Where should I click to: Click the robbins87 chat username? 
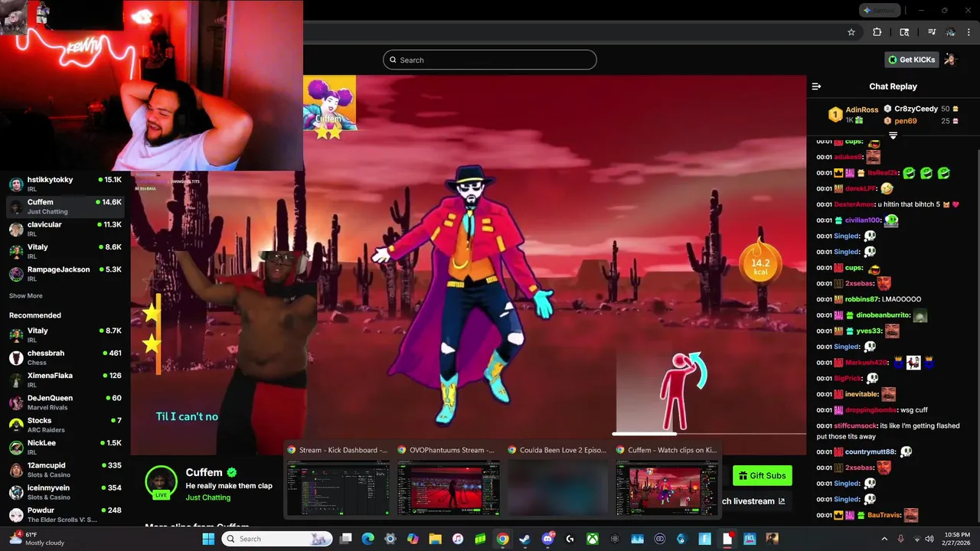coord(861,299)
